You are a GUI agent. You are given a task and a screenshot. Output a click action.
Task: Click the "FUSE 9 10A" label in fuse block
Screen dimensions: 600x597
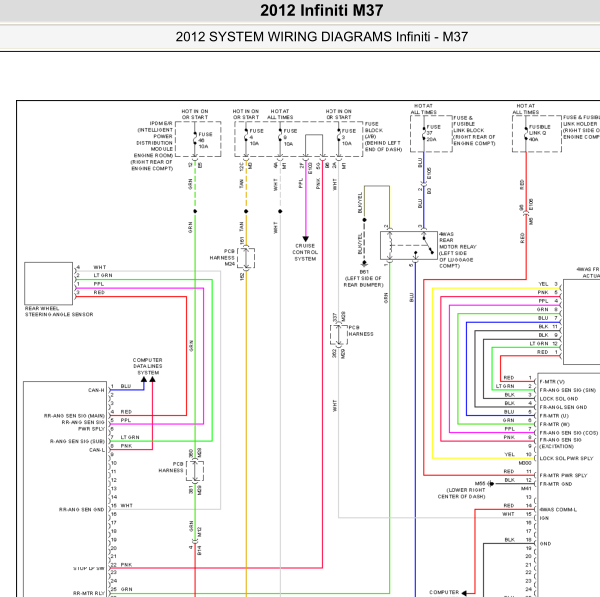click(290, 137)
